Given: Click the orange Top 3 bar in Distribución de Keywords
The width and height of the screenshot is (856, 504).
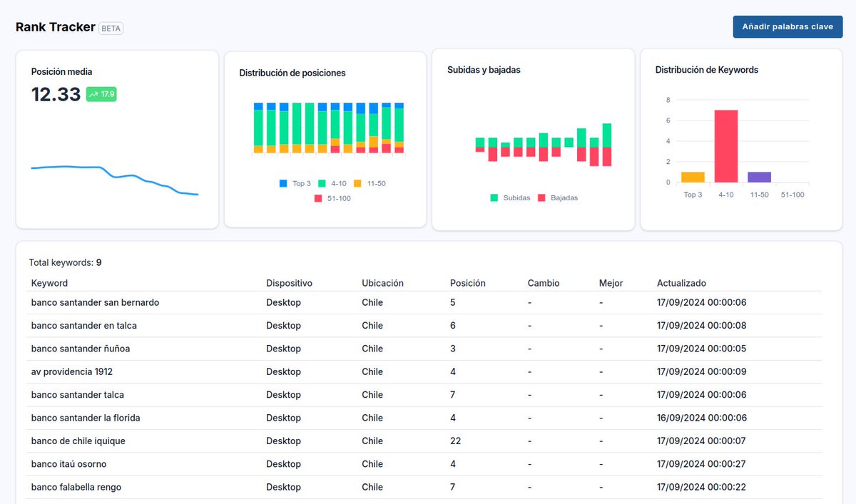Looking at the screenshot, I should [x=693, y=178].
